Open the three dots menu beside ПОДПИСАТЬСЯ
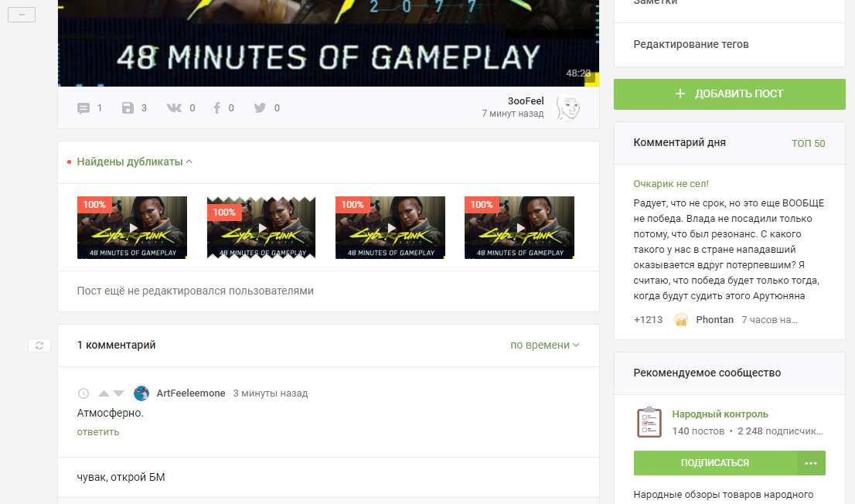This screenshot has width=855, height=504. tap(810, 463)
